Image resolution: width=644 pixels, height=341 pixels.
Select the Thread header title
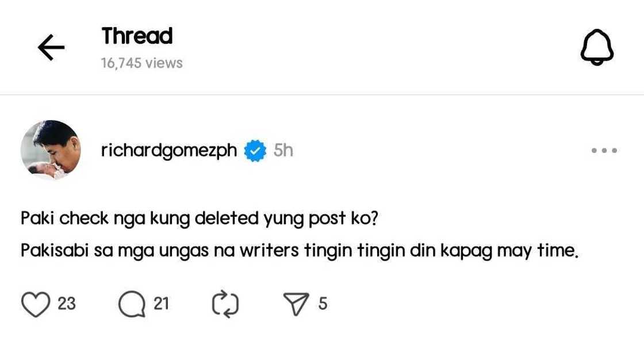click(x=137, y=36)
